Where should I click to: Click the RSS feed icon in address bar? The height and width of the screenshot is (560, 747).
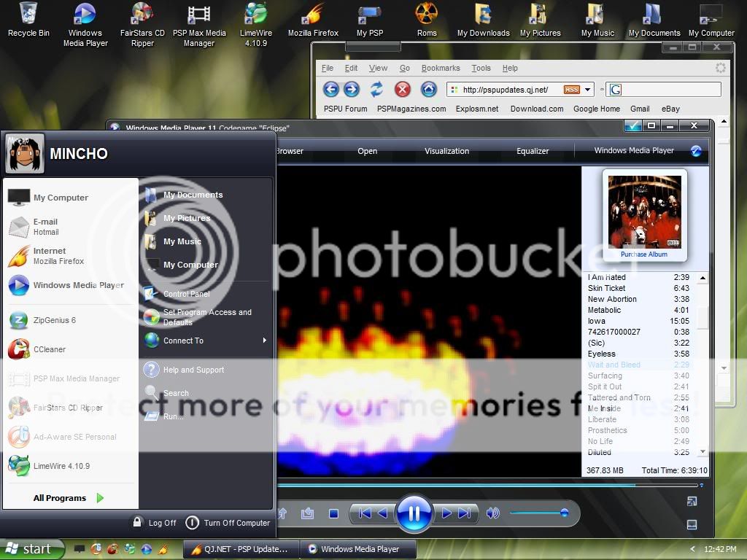(571, 90)
